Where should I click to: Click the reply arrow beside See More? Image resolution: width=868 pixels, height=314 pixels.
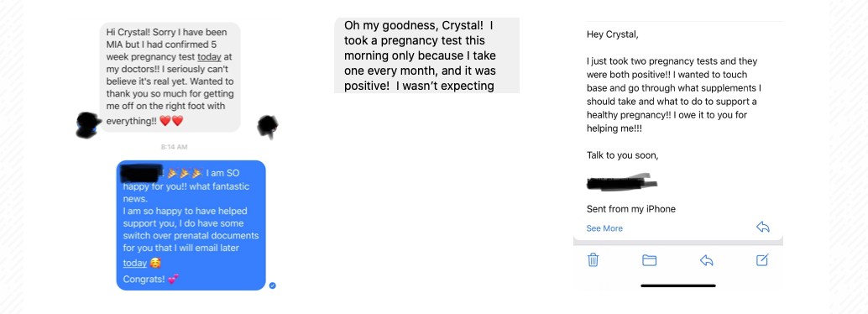click(763, 227)
